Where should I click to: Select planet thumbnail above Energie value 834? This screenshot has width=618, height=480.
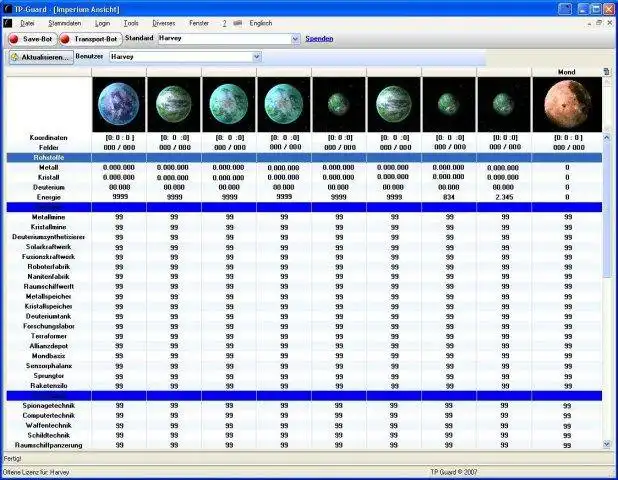point(449,104)
